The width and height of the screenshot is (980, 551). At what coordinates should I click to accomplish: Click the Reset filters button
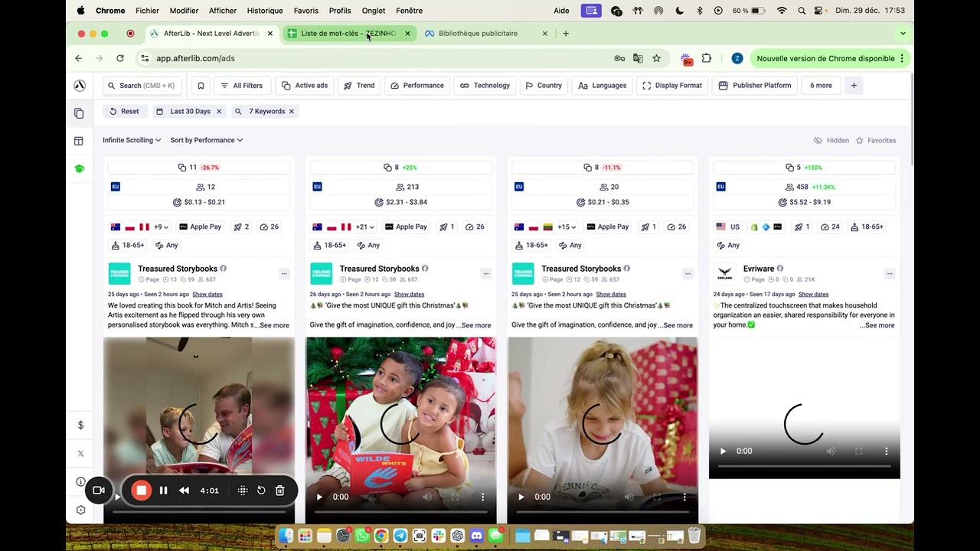[x=125, y=112]
